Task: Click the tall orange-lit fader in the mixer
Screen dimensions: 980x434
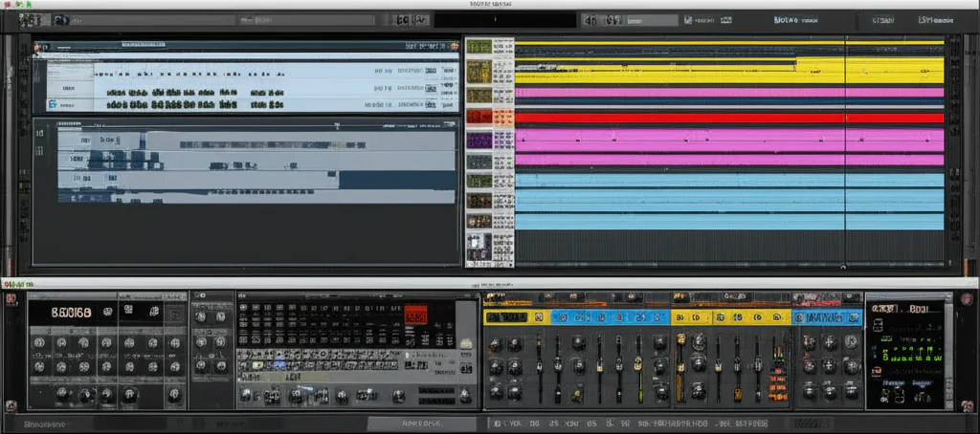Action: 680,368
